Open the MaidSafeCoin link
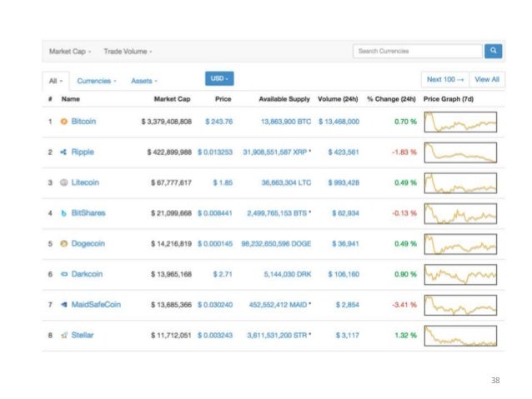This screenshot has width=532, height=399. click(x=96, y=304)
